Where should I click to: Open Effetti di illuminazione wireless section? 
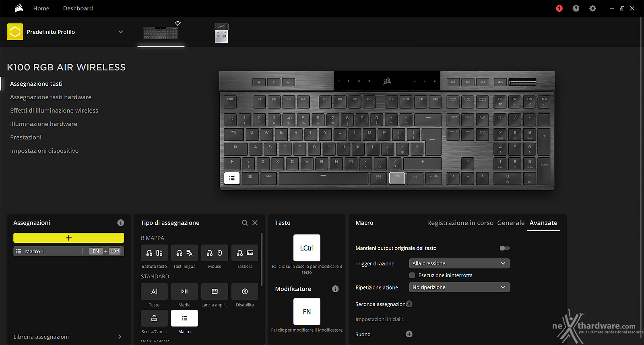[54, 111]
